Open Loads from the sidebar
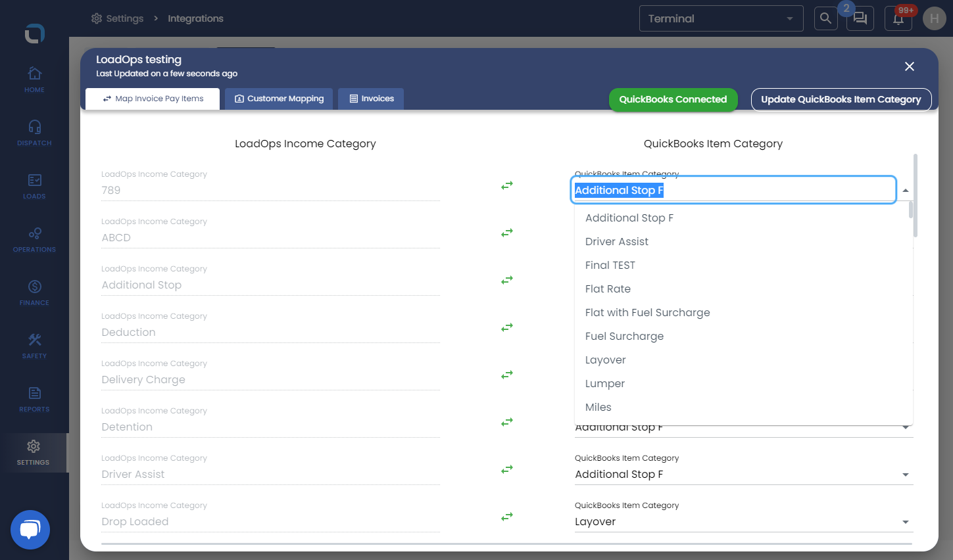Image resolution: width=953 pixels, height=560 pixels. click(34, 186)
